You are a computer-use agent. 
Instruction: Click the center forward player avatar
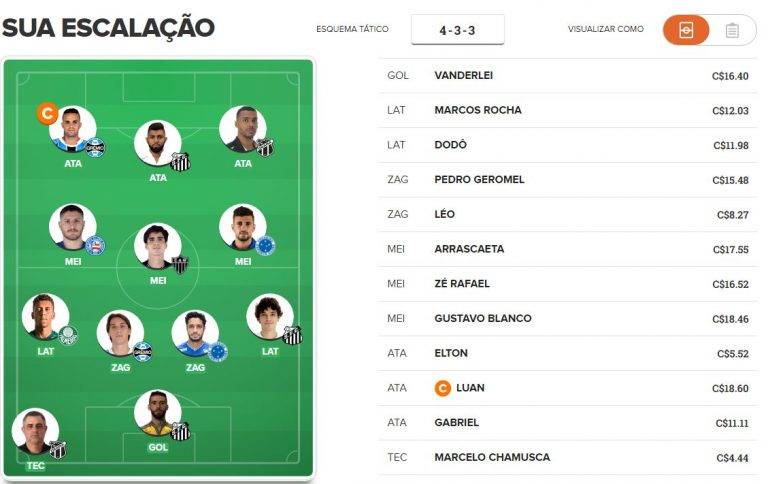(x=158, y=143)
